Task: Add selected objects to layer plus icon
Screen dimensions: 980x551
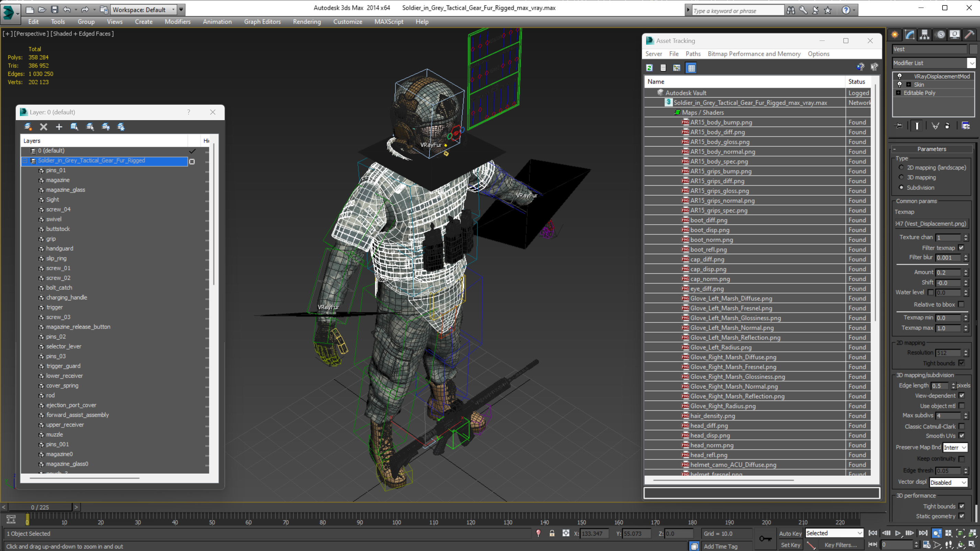Action: [59, 127]
